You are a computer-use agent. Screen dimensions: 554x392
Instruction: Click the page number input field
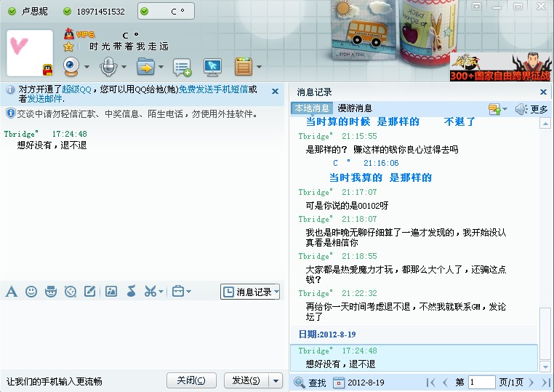pos(481,382)
